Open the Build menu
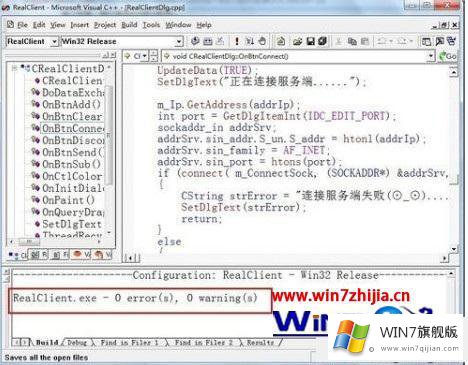The height and width of the screenshot is (365, 468). click(x=129, y=25)
